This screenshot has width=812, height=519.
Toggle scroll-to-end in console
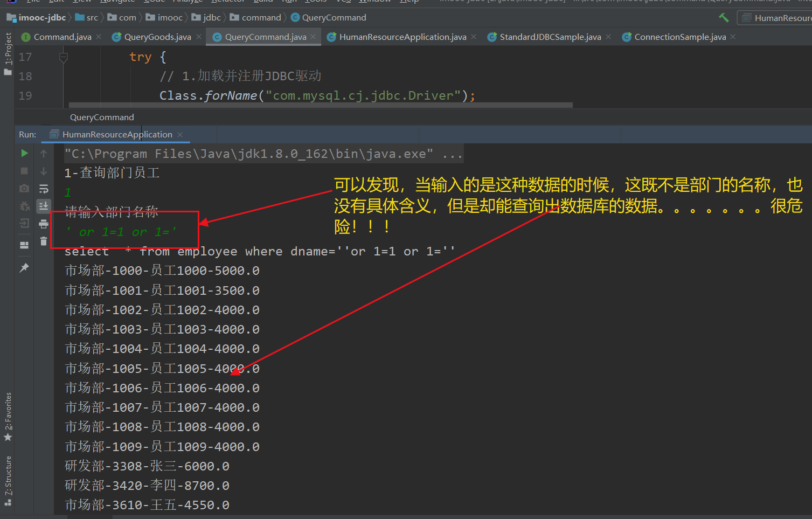coord(44,206)
